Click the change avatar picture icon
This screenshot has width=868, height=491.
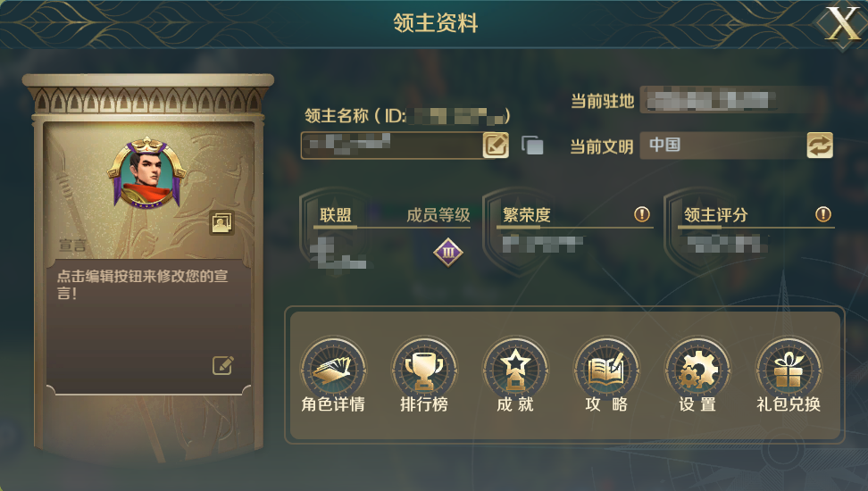(221, 223)
